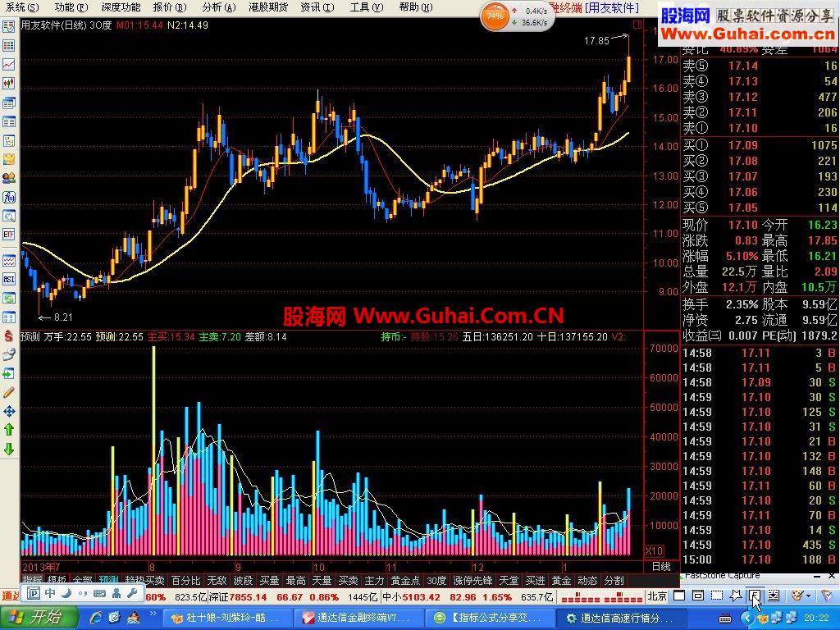Viewport: 840px width, 630px height.
Task: Click FastStone dashed rectangle region capture icon
Action: coord(716,596)
